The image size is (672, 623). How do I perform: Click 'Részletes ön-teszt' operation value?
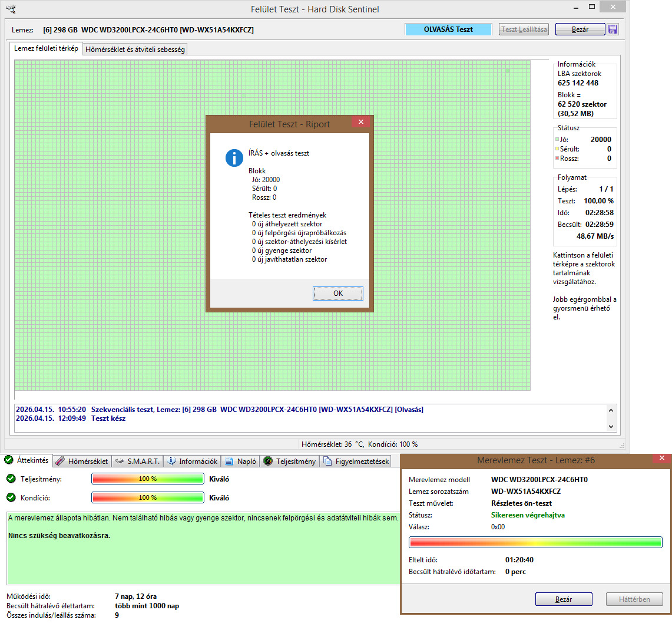pyautogui.click(x=521, y=503)
